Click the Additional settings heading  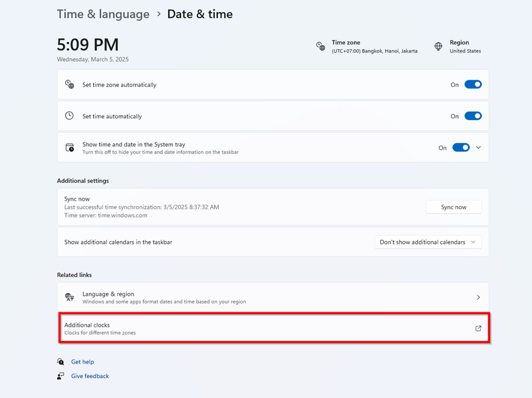pyautogui.click(x=82, y=181)
